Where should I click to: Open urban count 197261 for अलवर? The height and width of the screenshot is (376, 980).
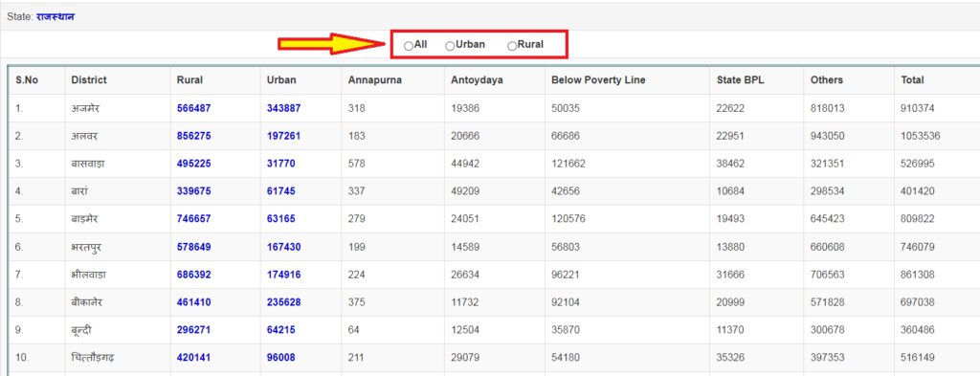[x=283, y=136]
